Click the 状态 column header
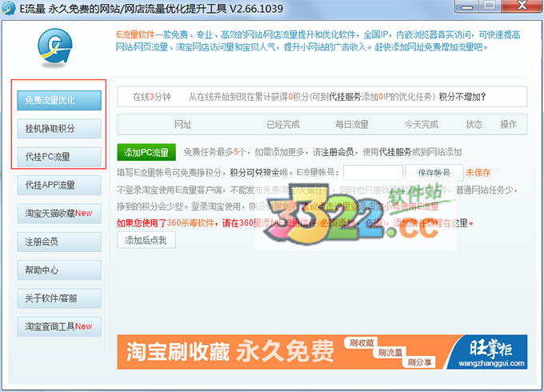 474,124
